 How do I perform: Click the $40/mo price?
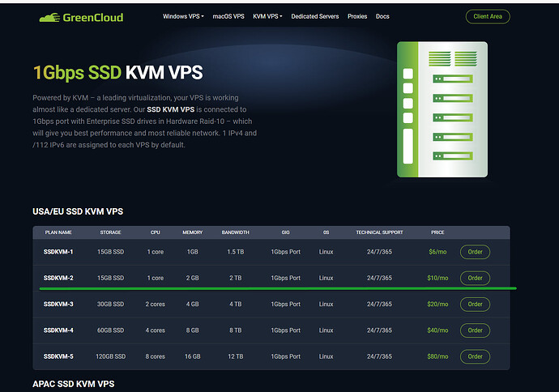coord(437,330)
